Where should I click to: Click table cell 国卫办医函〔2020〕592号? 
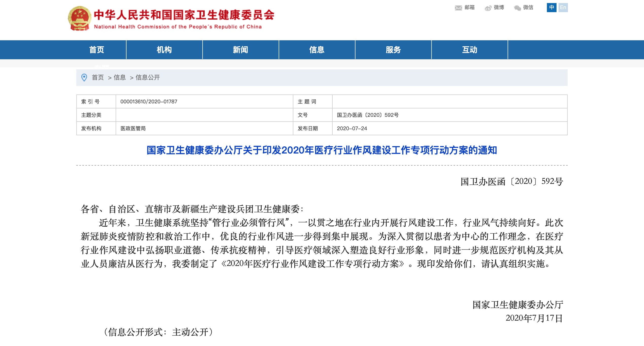click(x=368, y=115)
